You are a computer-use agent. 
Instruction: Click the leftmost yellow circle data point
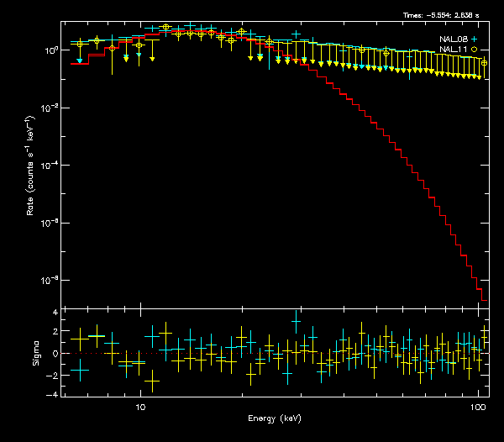click(80, 43)
